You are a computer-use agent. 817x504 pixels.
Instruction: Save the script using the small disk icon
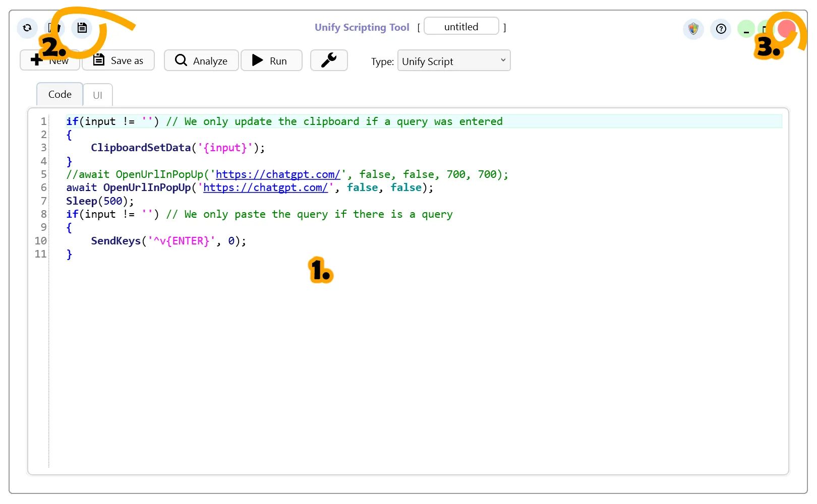coord(82,28)
